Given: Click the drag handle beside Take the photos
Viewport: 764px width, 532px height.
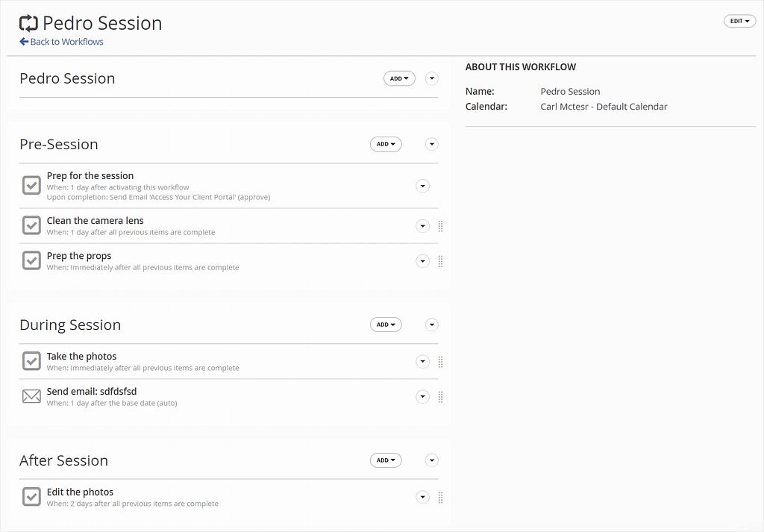Looking at the screenshot, I should [x=440, y=361].
